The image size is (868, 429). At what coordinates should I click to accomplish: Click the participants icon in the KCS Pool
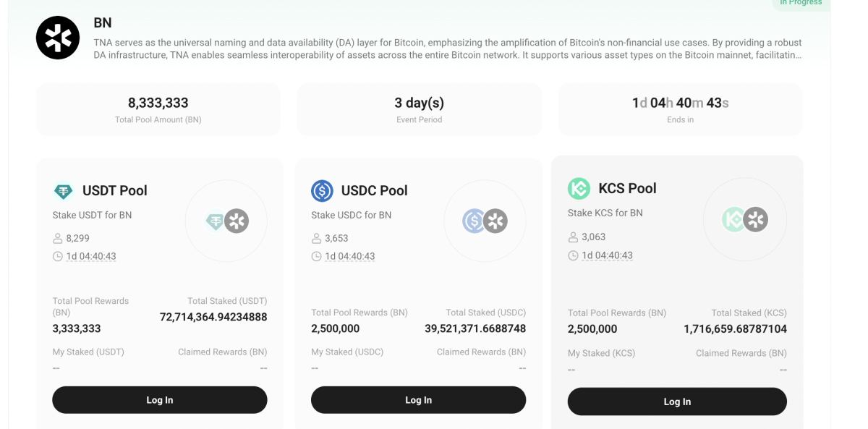[x=572, y=237]
